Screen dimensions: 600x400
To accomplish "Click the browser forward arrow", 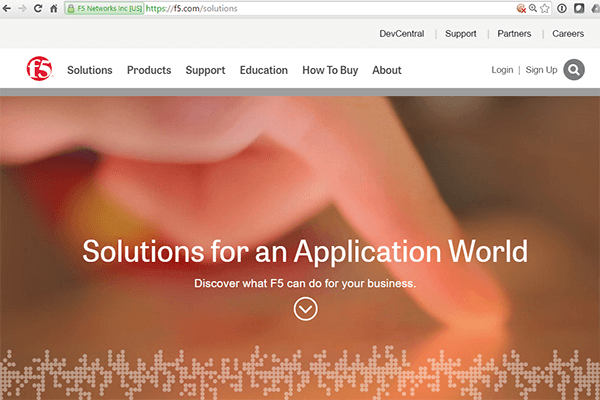I will pyautogui.click(x=24, y=8).
